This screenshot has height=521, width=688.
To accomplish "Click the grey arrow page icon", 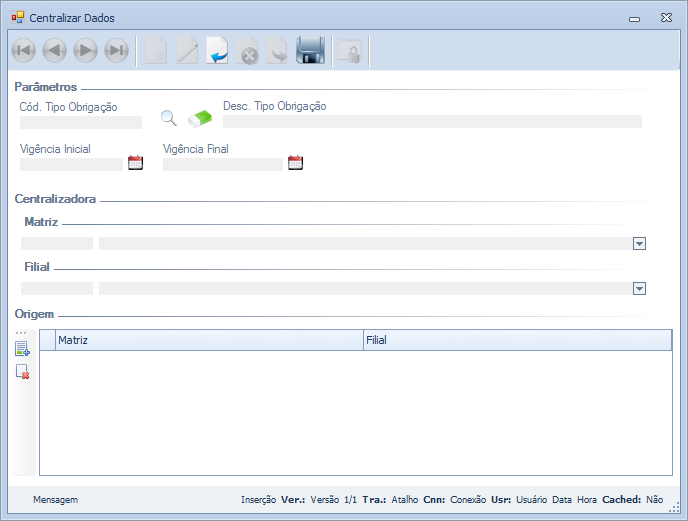I will click(277, 51).
